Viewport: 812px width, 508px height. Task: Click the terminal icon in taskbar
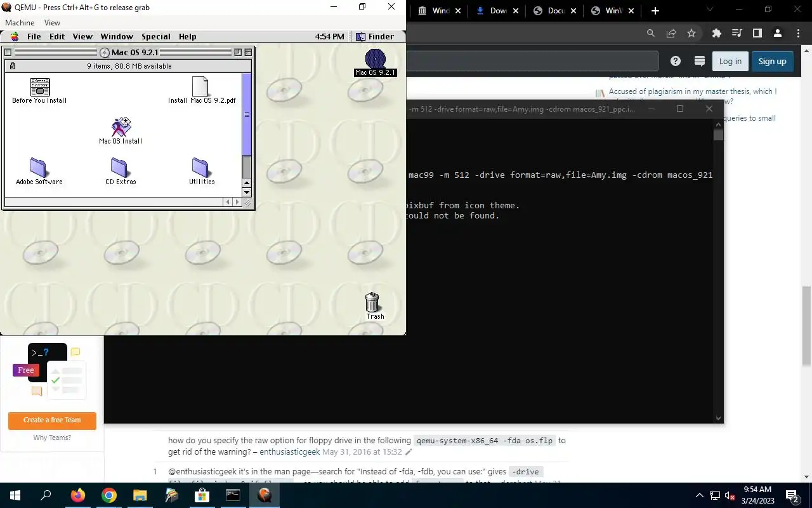(x=233, y=495)
